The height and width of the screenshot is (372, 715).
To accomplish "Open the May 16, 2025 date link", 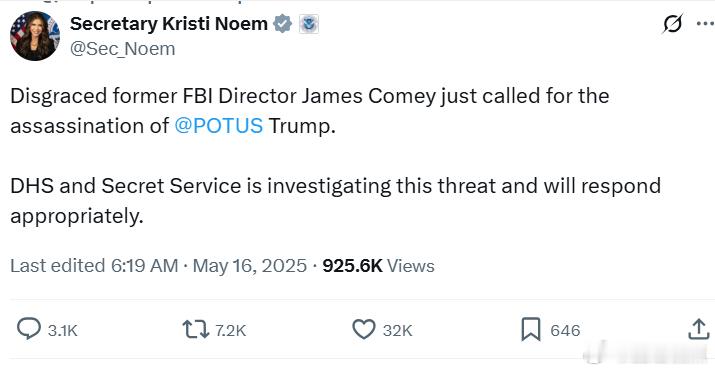I will pyautogui.click(x=249, y=266).
